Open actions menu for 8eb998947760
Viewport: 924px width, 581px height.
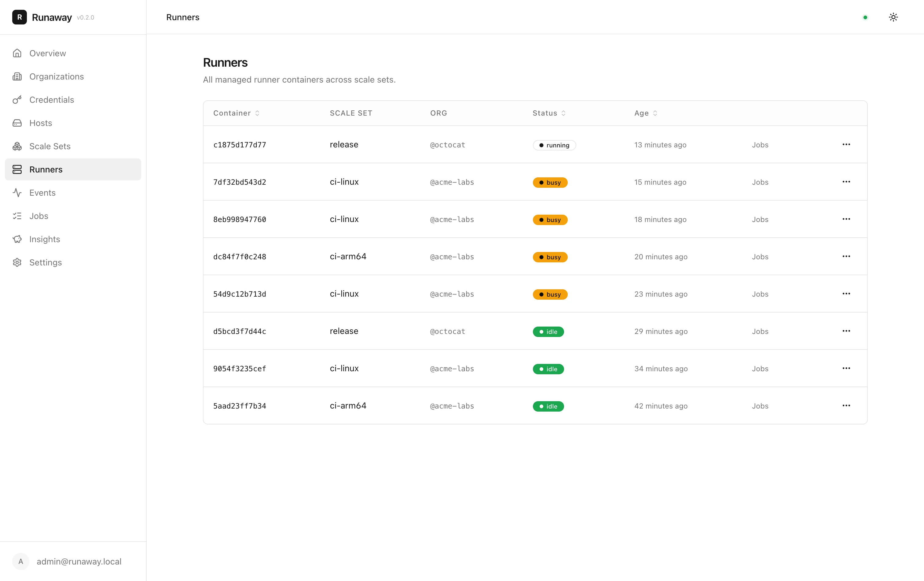pyautogui.click(x=846, y=219)
